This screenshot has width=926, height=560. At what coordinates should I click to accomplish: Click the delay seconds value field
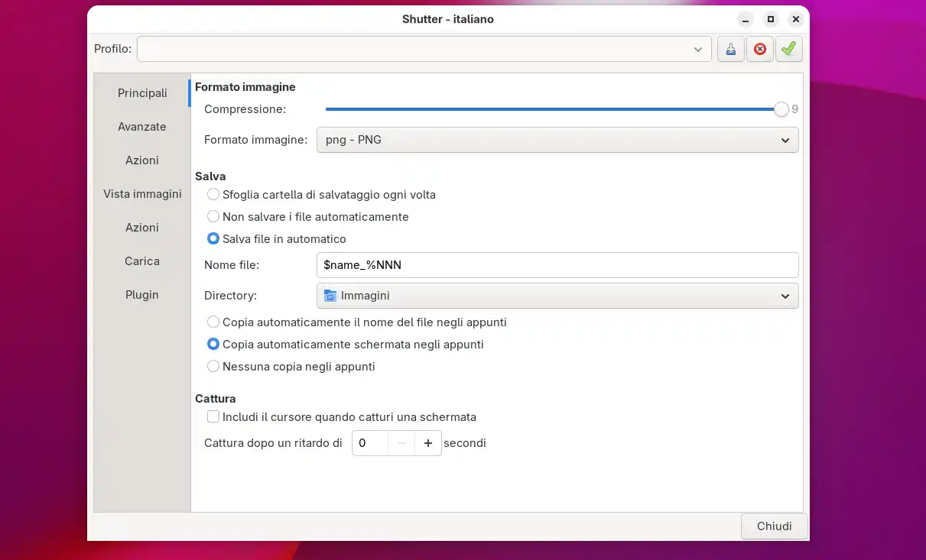click(371, 443)
